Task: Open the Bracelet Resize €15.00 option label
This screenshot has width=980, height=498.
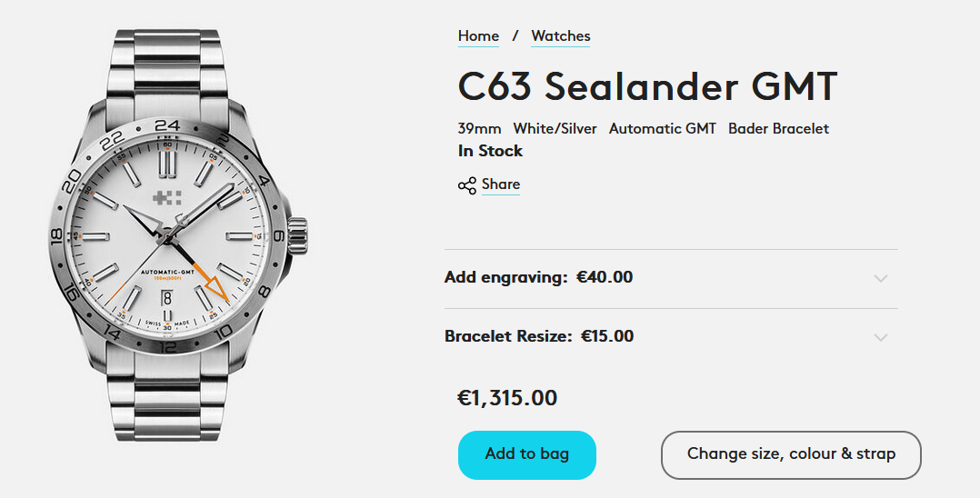Action: pyautogui.click(x=538, y=336)
